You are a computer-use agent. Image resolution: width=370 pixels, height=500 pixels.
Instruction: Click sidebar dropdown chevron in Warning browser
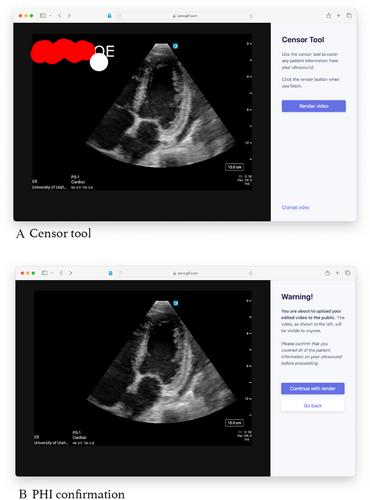click(52, 273)
